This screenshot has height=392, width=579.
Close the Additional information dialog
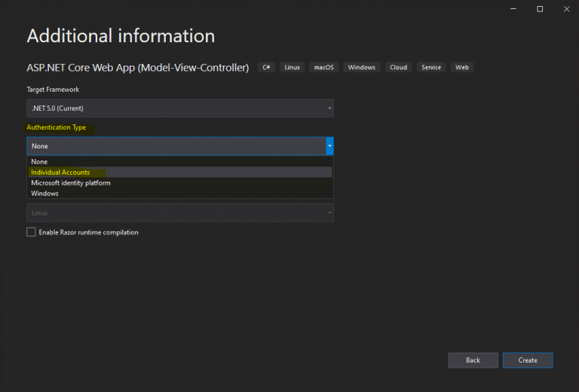pos(566,9)
